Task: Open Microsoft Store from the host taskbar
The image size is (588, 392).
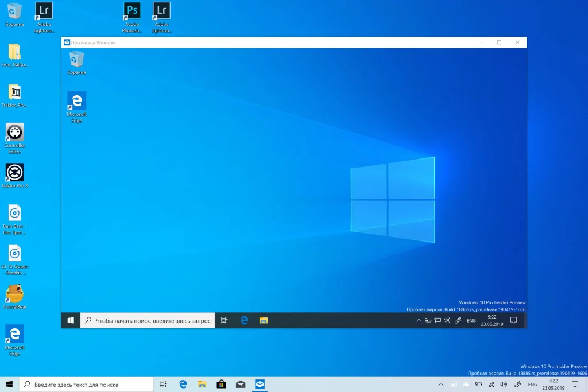Action: tap(221, 385)
